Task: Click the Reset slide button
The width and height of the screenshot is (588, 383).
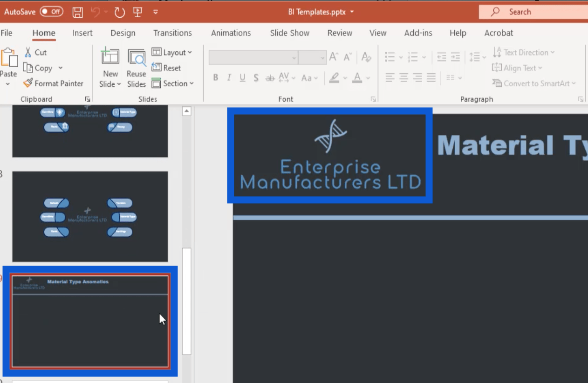Action: [166, 68]
